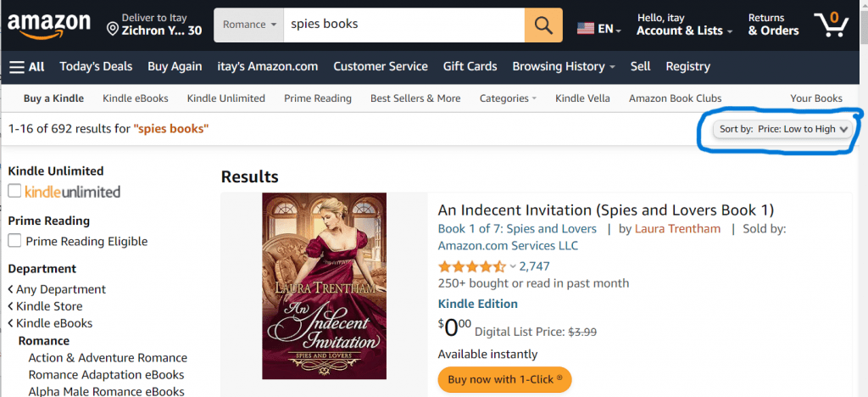Open the Romance search category dropdown
This screenshot has height=397, width=868.
[249, 25]
